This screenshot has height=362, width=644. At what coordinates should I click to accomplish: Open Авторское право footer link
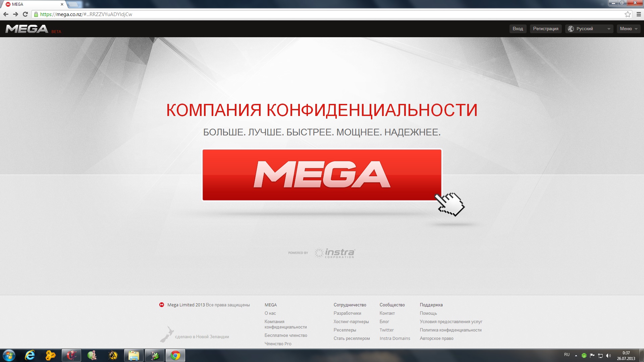[437, 339]
